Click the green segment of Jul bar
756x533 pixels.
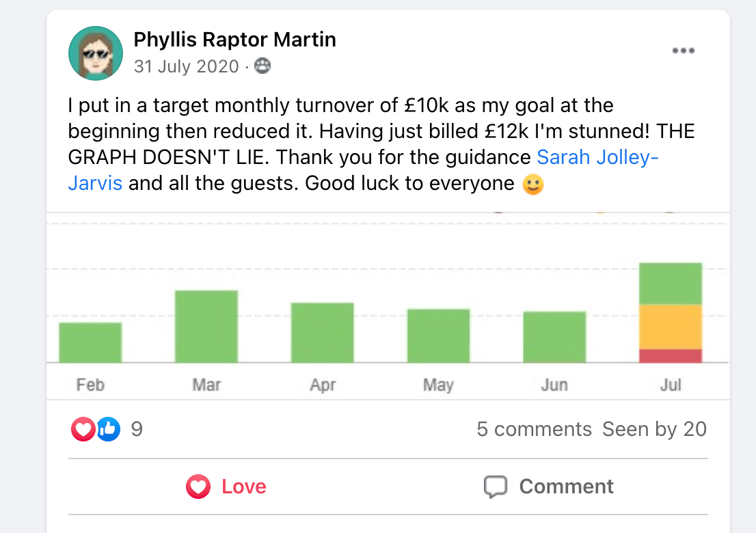tap(670, 284)
